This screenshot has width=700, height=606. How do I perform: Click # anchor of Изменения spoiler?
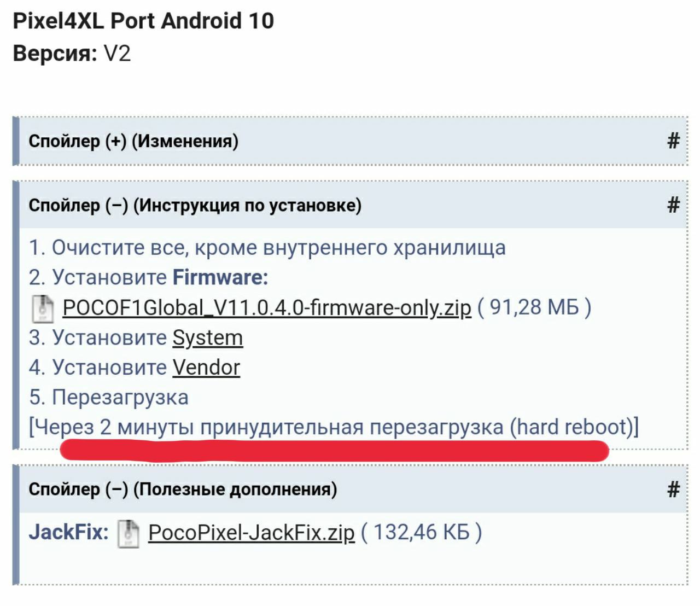click(x=673, y=141)
